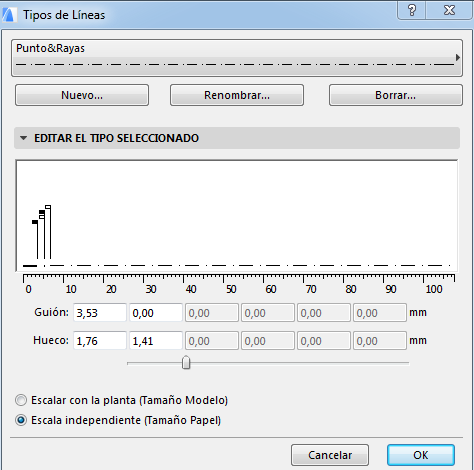This screenshot has width=474, height=470.
Task: Click the 100 mark on the ruler
Action: (x=434, y=289)
